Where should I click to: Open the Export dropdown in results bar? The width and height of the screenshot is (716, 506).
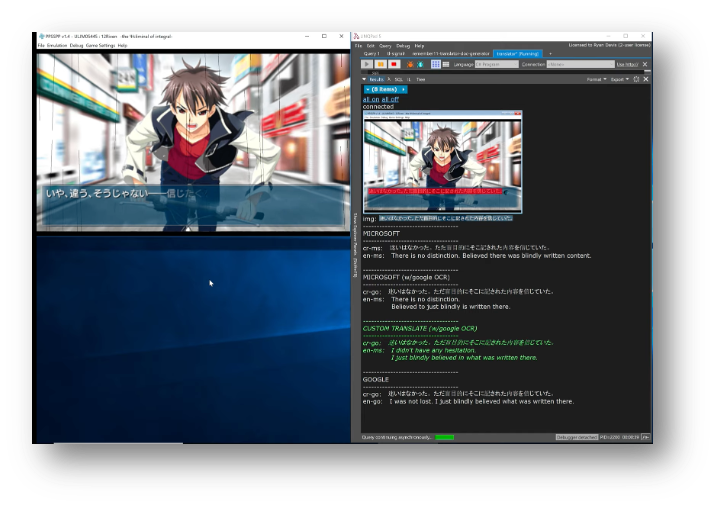(620, 79)
